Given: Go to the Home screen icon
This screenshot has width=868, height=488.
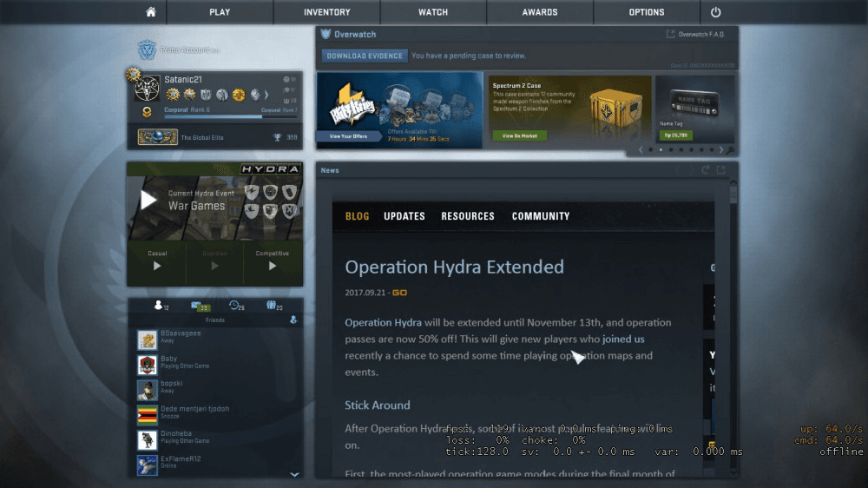Looking at the screenshot, I should point(150,11).
